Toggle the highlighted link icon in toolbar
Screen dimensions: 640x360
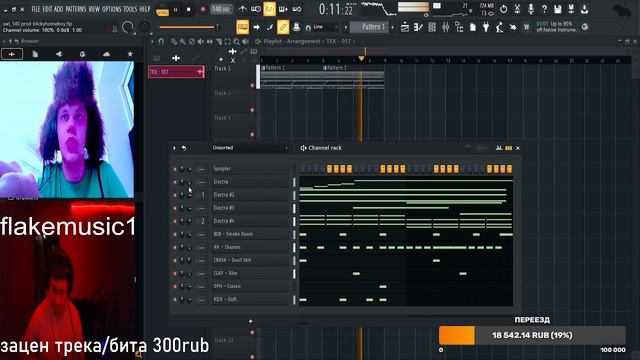(283, 27)
